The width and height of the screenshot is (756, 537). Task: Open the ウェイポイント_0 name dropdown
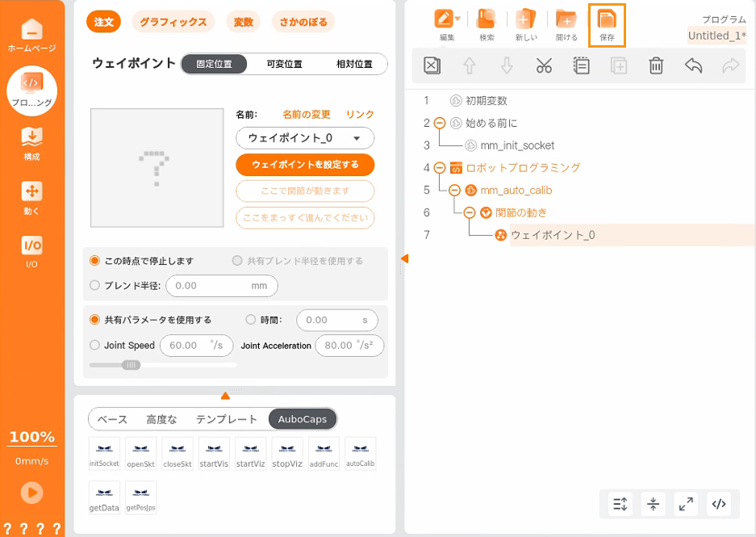point(305,138)
